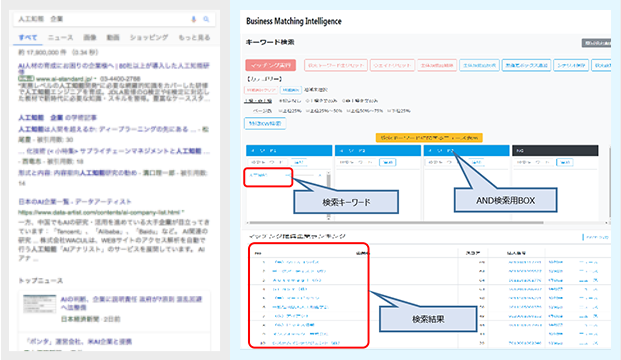Click the シナリオ保存 button
The image size is (621, 360).
tap(571, 65)
